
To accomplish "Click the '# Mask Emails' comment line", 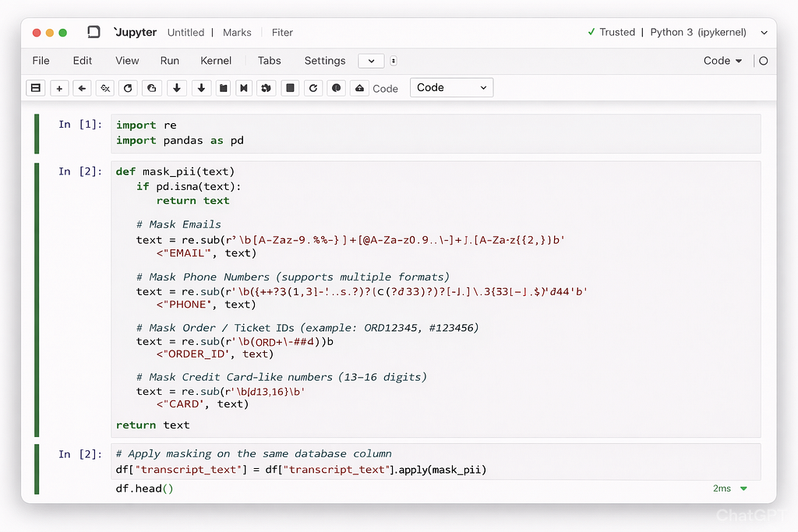I will (x=178, y=224).
